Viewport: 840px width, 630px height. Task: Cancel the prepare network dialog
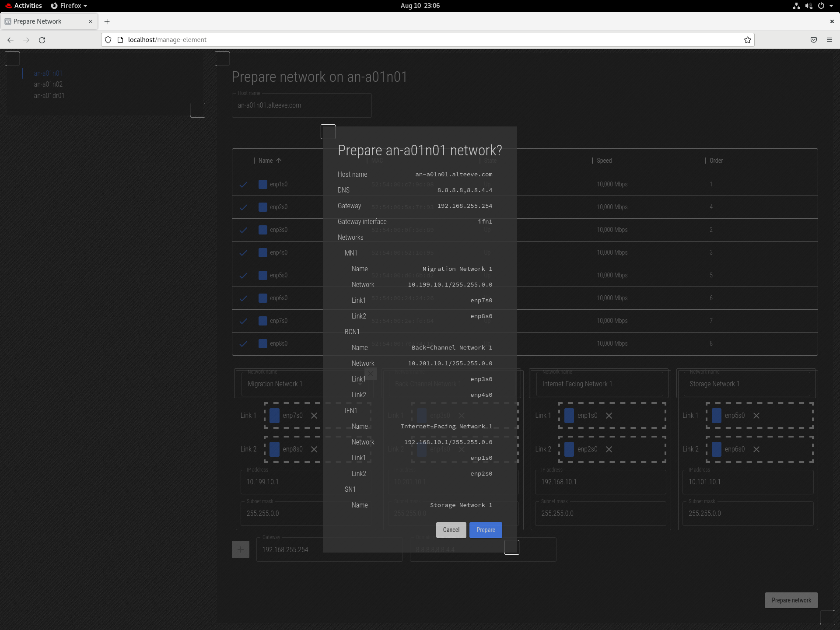(x=451, y=530)
